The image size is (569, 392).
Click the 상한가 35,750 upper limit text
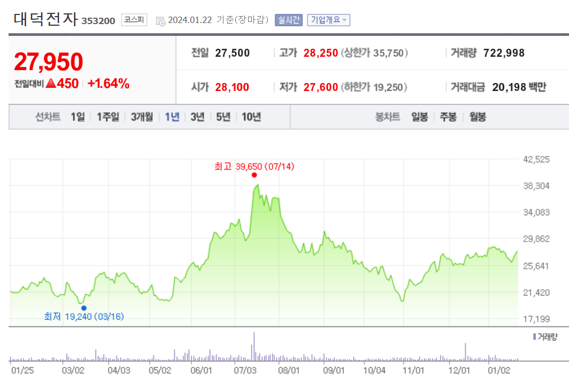[x=374, y=53]
